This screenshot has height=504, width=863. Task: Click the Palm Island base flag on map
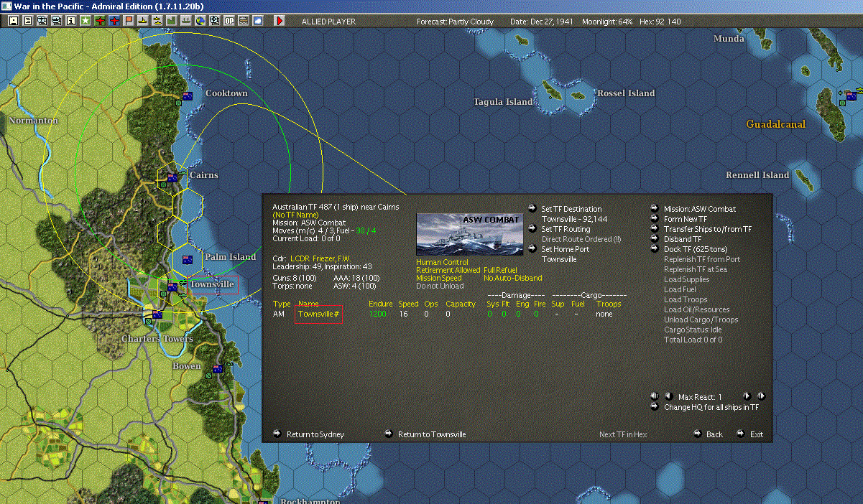pos(188,259)
